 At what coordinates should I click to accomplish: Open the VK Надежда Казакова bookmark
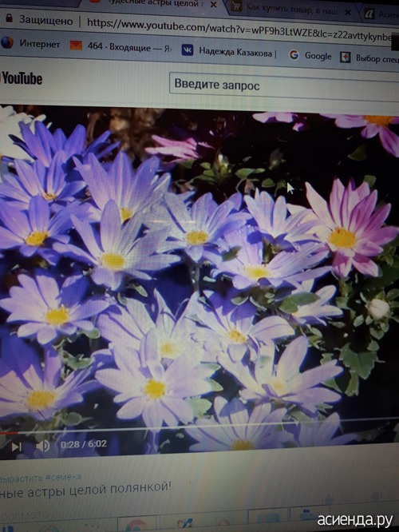tap(229, 52)
